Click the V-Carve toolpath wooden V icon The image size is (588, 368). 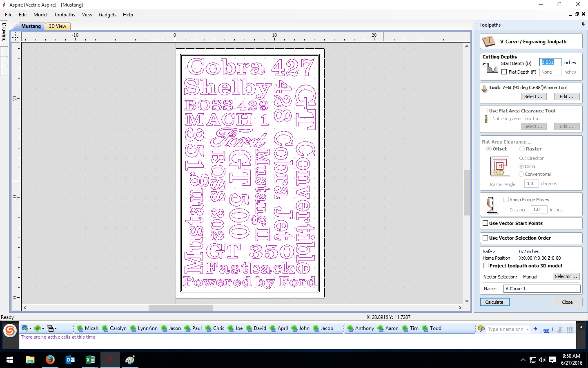489,41
